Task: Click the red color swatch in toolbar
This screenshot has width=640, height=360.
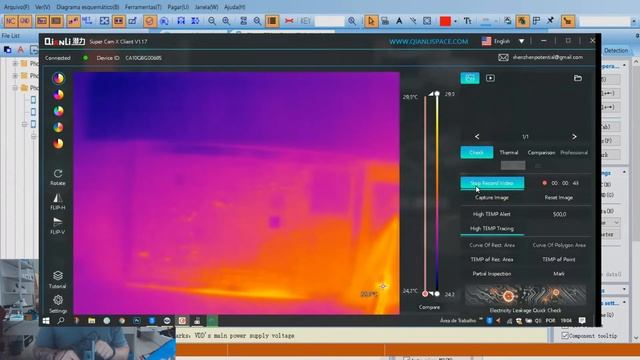Action: click(x=445, y=21)
